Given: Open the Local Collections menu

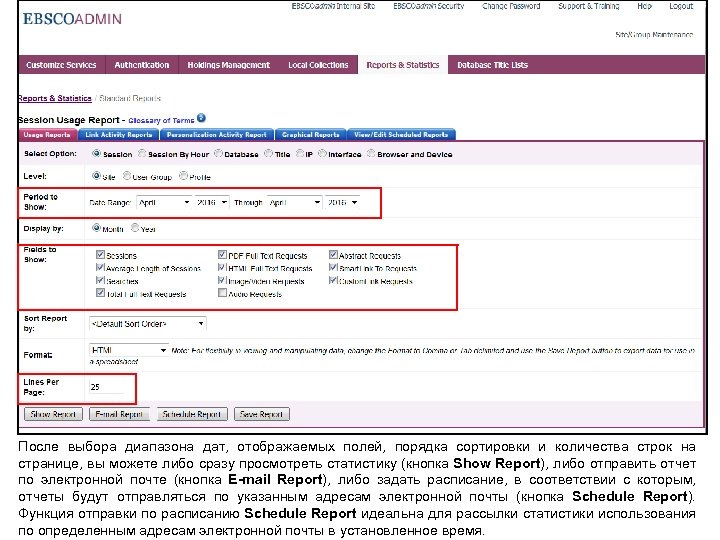Looking at the screenshot, I should 318,65.
